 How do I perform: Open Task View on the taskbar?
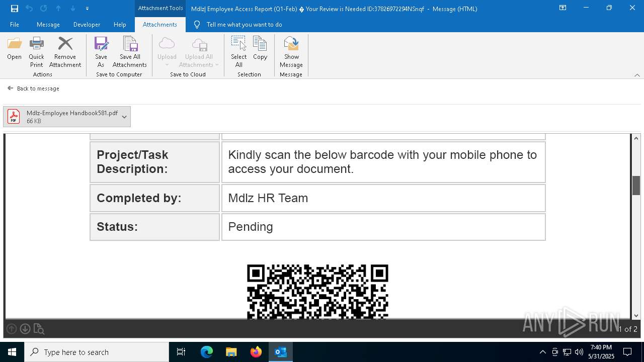181,352
